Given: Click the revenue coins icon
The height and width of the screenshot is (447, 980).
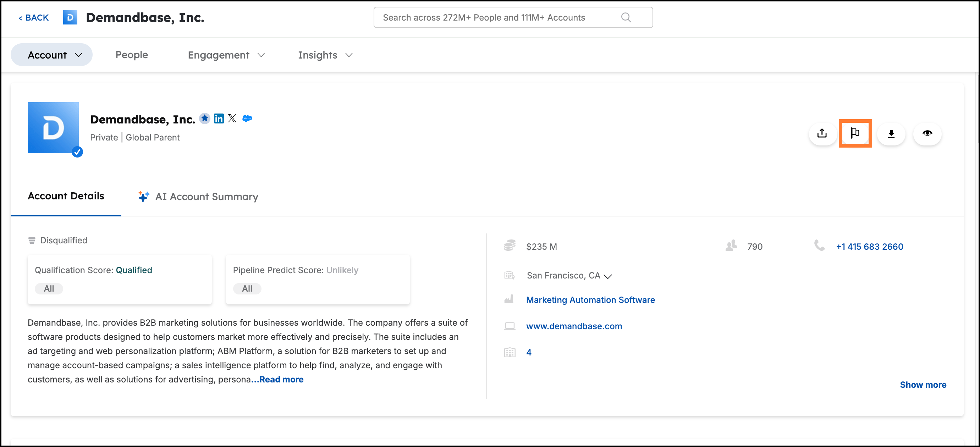Looking at the screenshot, I should pyautogui.click(x=510, y=246).
